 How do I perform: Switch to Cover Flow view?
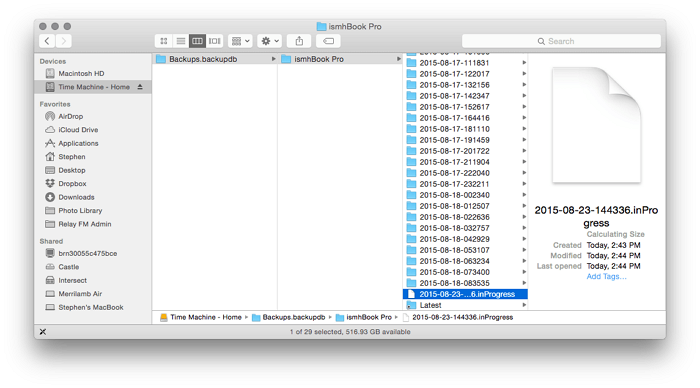(x=214, y=41)
